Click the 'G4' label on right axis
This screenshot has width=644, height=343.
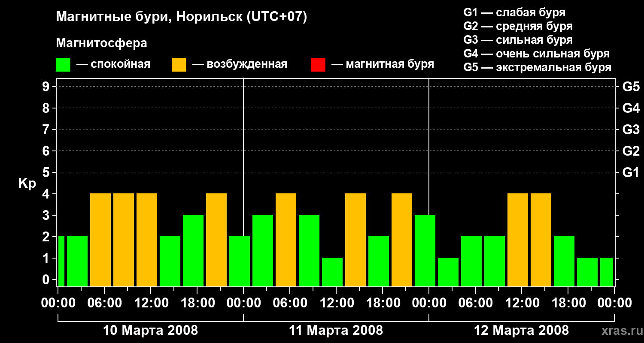pyautogui.click(x=631, y=108)
